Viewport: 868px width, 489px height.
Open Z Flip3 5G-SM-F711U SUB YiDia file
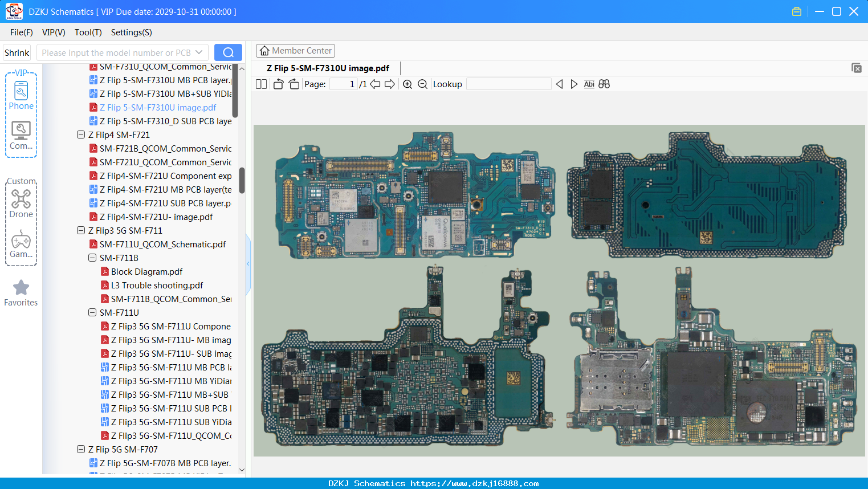[x=166, y=422]
